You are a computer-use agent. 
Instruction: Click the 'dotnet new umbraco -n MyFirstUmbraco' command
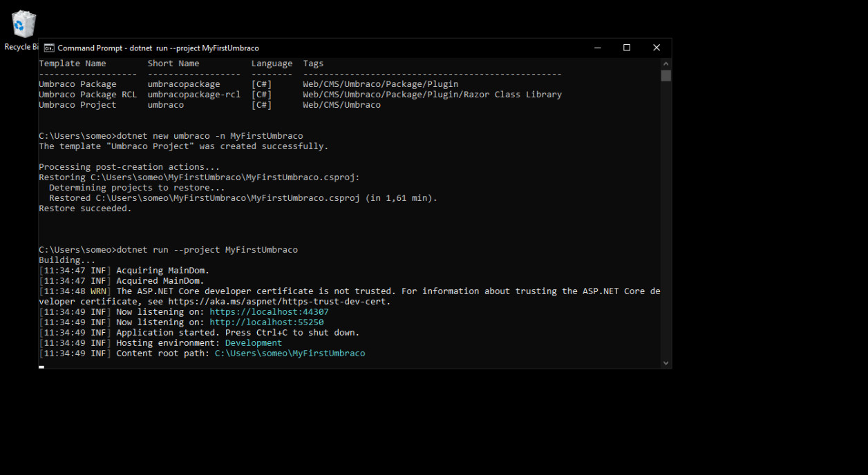(x=209, y=136)
